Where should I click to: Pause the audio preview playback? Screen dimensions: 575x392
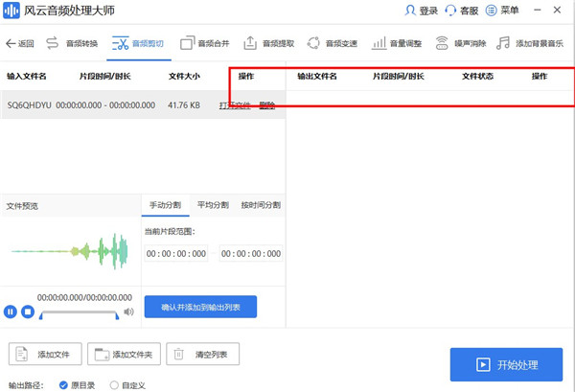[11, 311]
